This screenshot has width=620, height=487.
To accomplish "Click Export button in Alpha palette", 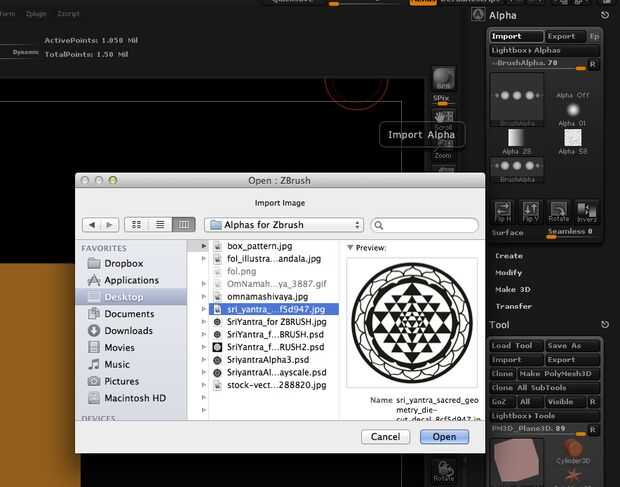I will click(565, 36).
